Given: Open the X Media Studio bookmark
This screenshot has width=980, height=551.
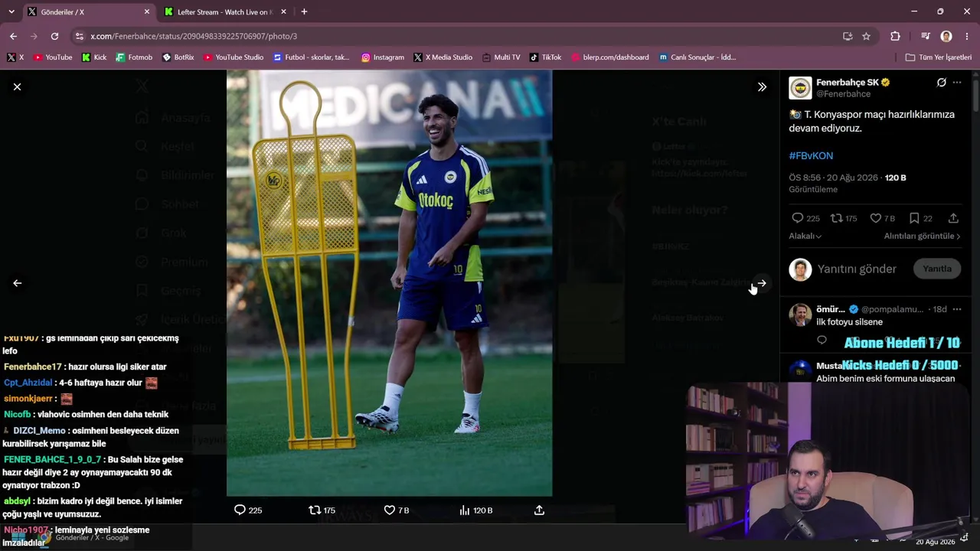Looking at the screenshot, I should pos(443,57).
